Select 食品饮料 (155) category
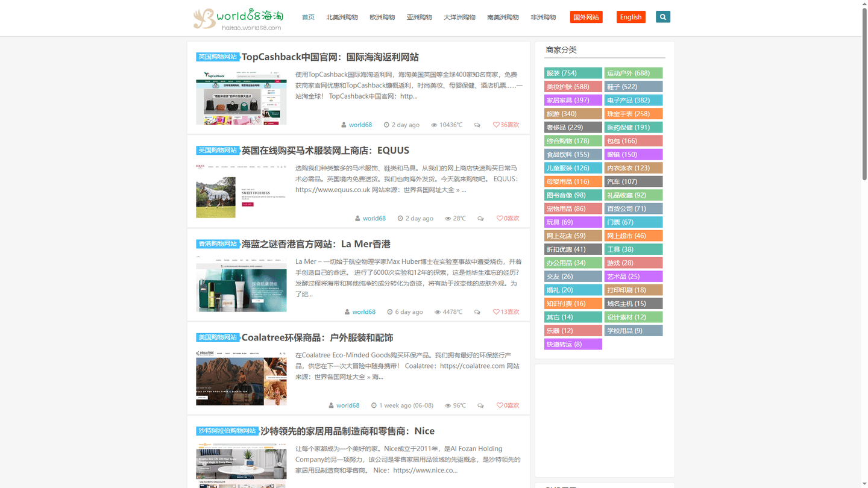The height and width of the screenshot is (488, 868). (573, 154)
